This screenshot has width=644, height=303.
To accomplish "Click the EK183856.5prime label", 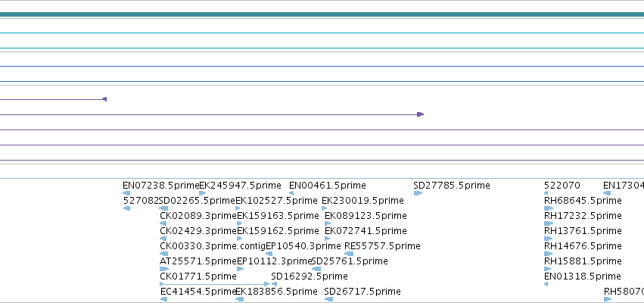I will (x=276, y=292).
